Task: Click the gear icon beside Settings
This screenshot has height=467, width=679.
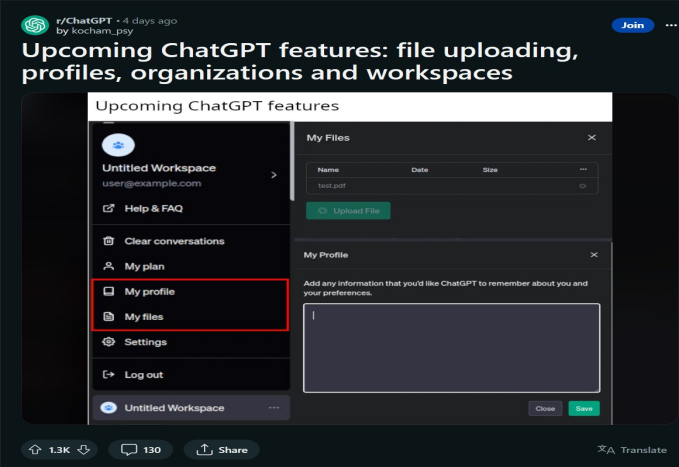Action: tap(109, 342)
